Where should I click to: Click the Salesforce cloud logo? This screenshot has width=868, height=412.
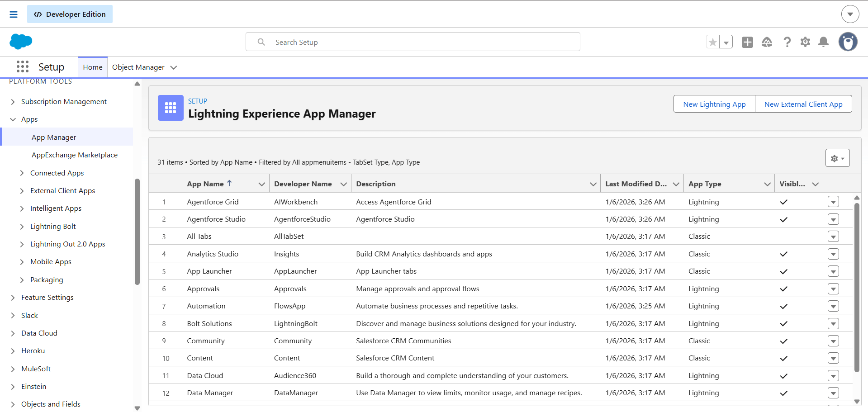coord(21,42)
